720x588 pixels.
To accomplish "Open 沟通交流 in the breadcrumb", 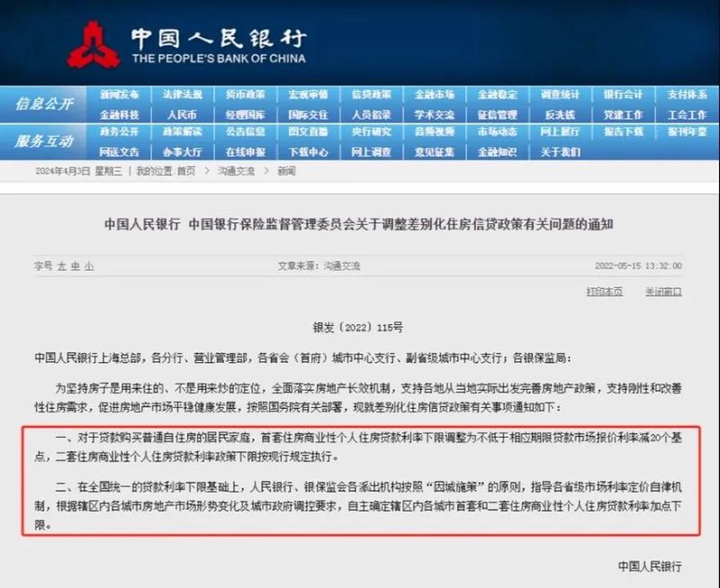I will click(236, 171).
